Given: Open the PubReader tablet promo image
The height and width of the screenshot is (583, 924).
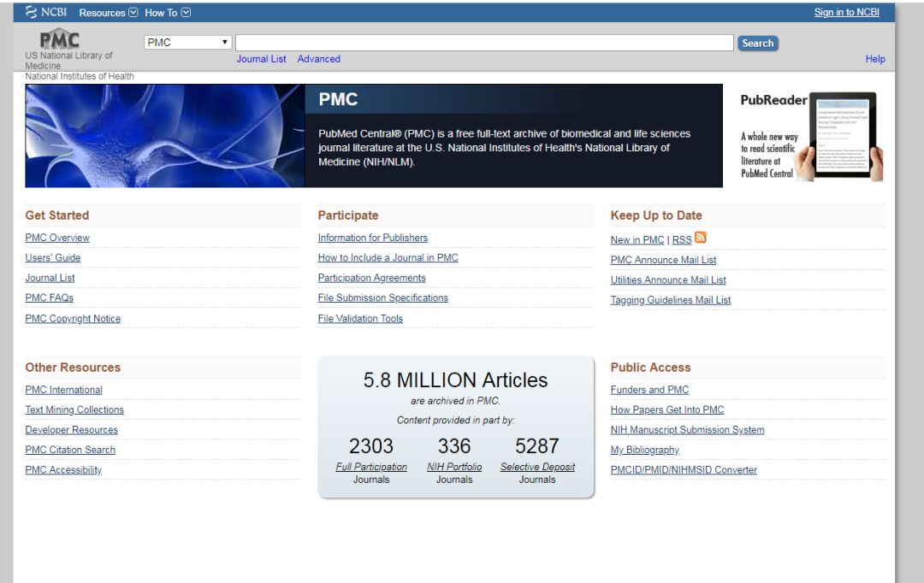Looking at the screenshot, I should click(x=810, y=136).
